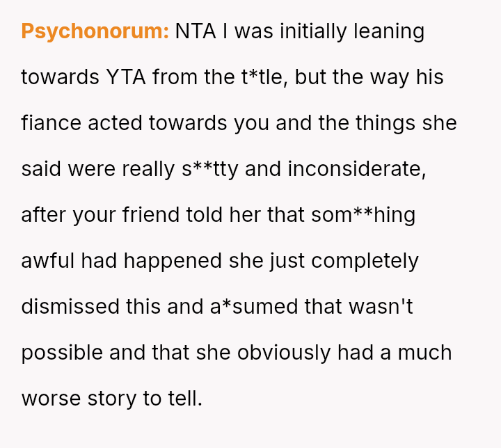Click the Psychonorum username

tap(95, 31)
